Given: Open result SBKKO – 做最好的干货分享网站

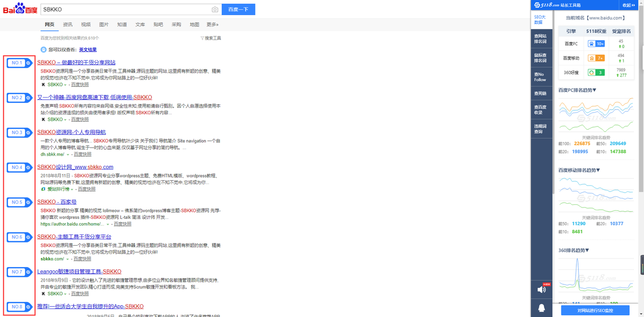Looking at the screenshot, I should click(76, 63).
